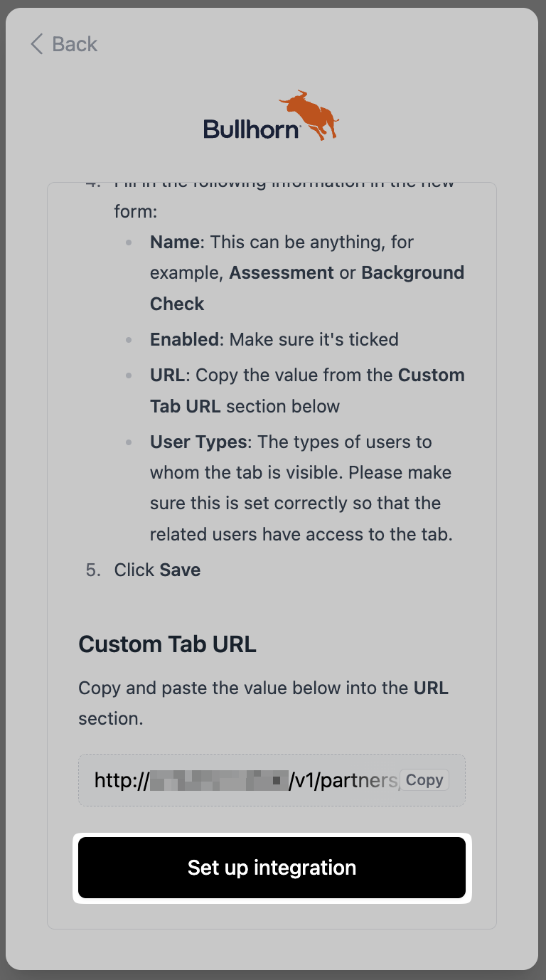The width and height of the screenshot is (546, 980).
Task: Click the Back text label
Action: point(75,44)
